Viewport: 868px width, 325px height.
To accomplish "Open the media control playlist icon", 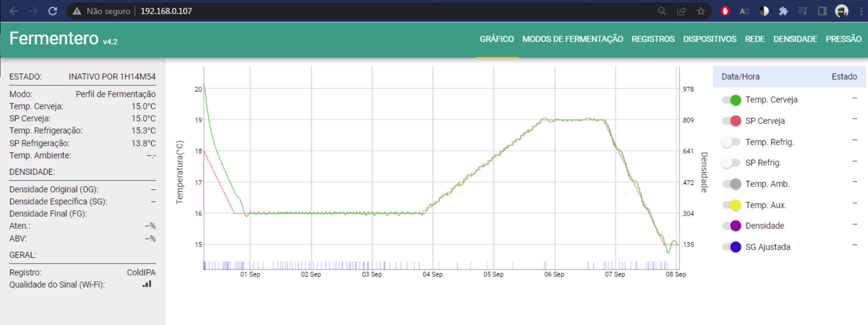I will (803, 11).
